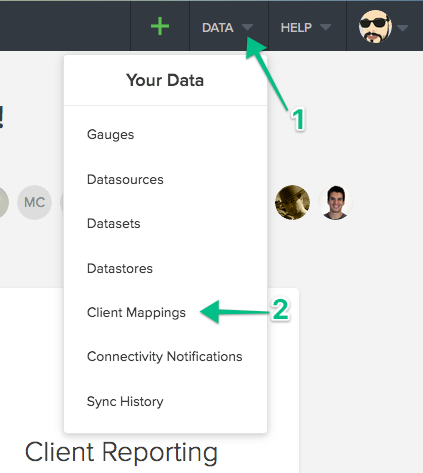Viewport: 423px width, 473px height.
Task: Choose Datasets in the dropdown
Action: coord(113,223)
